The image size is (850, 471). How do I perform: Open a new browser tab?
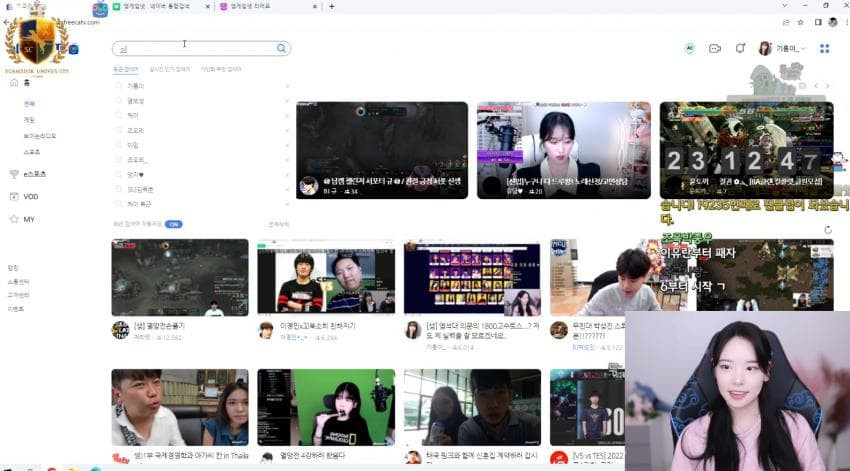[x=332, y=7]
